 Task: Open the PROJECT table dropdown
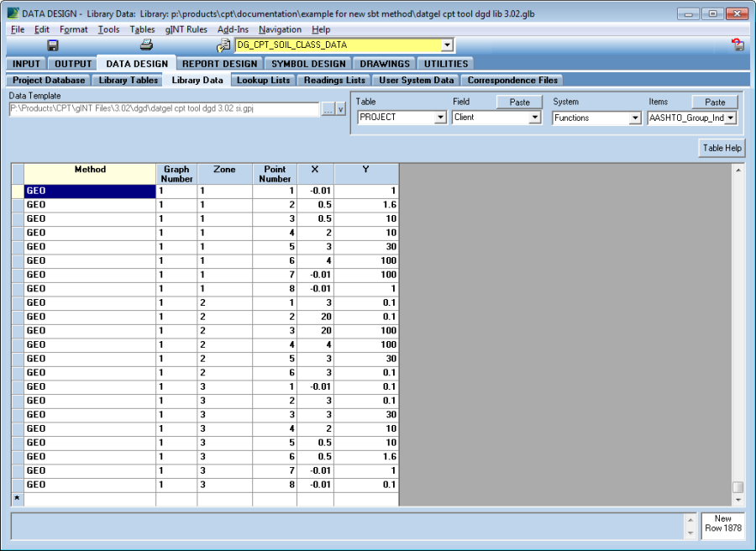click(440, 118)
